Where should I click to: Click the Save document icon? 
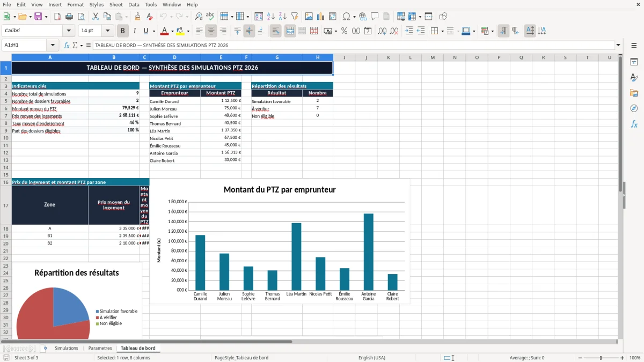tap(38, 17)
